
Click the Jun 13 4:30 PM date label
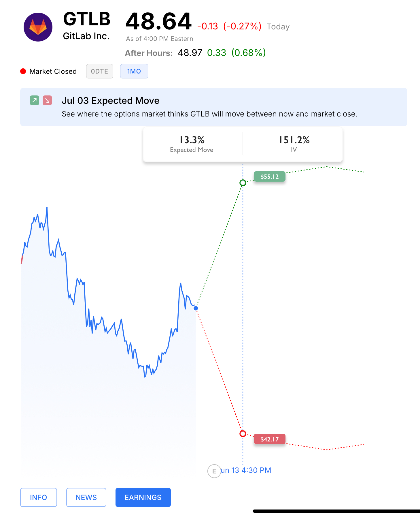point(246,470)
